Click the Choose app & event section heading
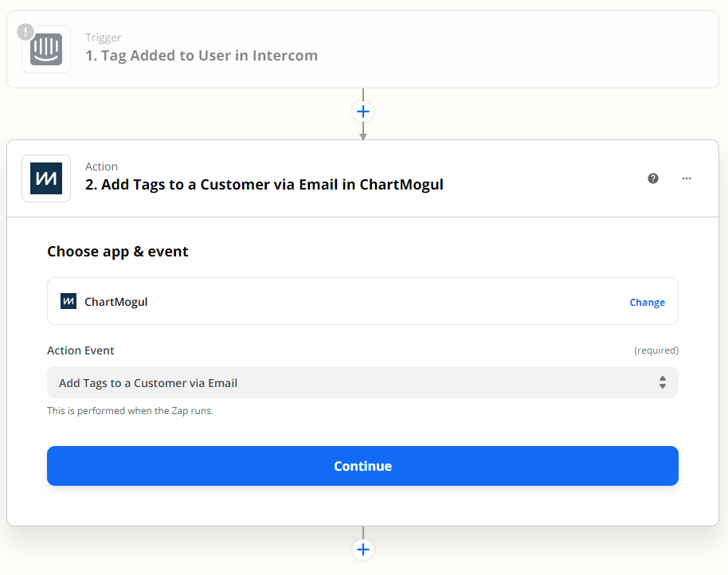The image size is (728, 575). click(x=117, y=252)
